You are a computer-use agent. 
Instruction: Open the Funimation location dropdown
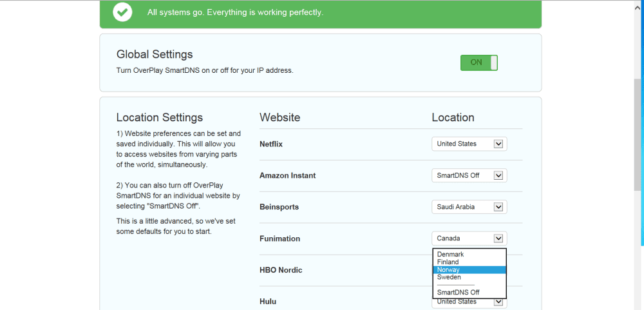pos(469,238)
